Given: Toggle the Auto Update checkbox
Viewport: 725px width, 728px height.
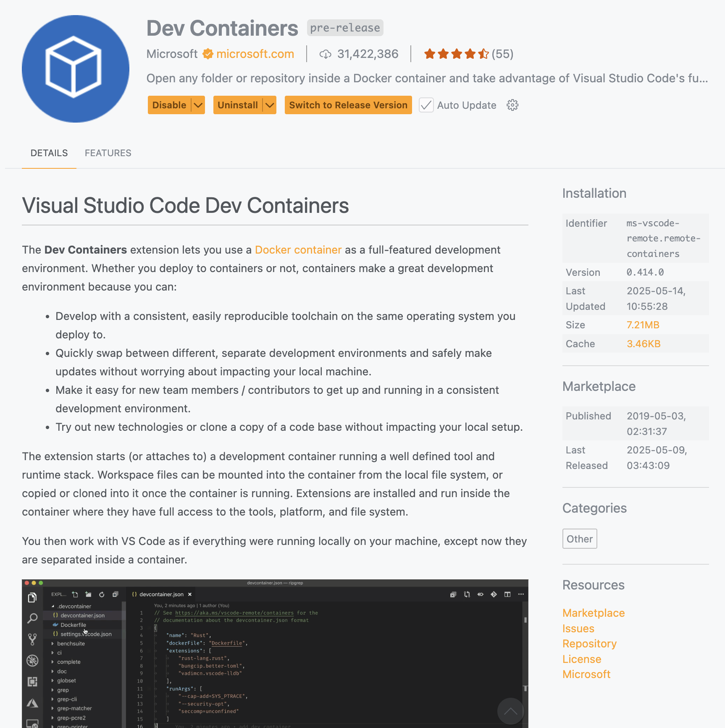Looking at the screenshot, I should coord(426,105).
